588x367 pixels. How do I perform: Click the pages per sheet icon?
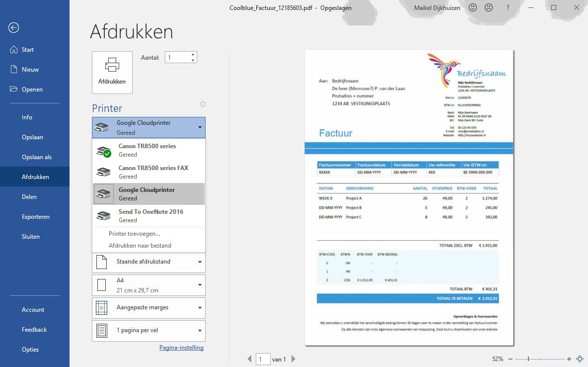(x=102, y=331)
